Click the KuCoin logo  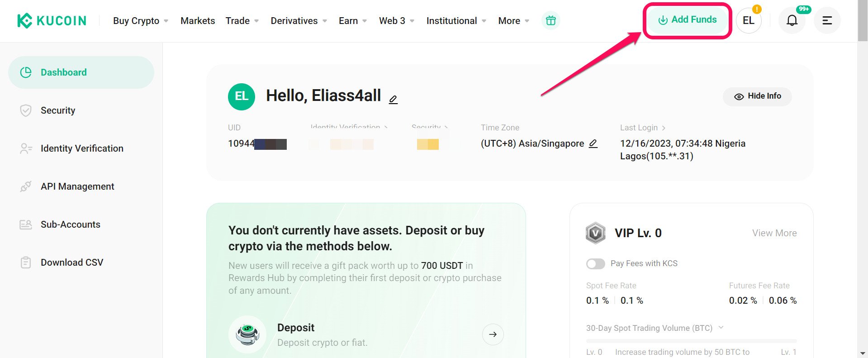[x=52, y=21]
